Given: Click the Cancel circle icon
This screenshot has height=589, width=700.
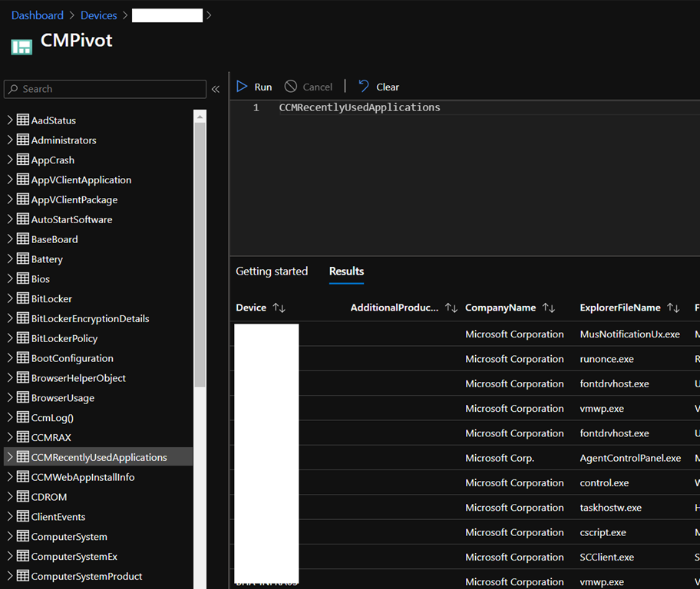Looking at the screenshot, I should (291, 87).
